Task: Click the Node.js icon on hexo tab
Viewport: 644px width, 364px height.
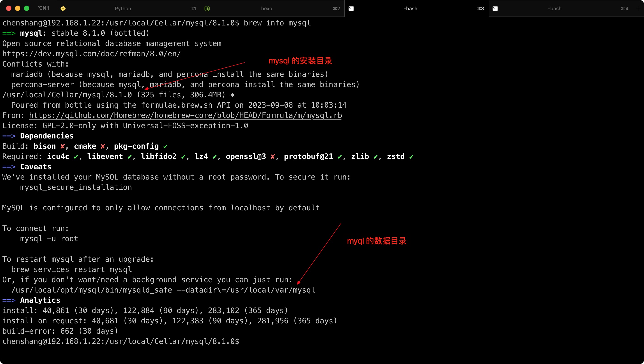Action: [x=207, y=8]
